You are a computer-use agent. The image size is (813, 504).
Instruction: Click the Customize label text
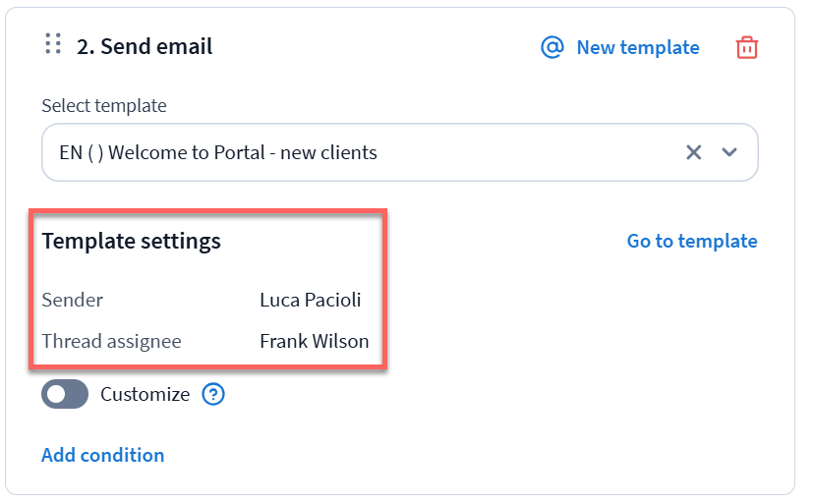tap(145, 395)
